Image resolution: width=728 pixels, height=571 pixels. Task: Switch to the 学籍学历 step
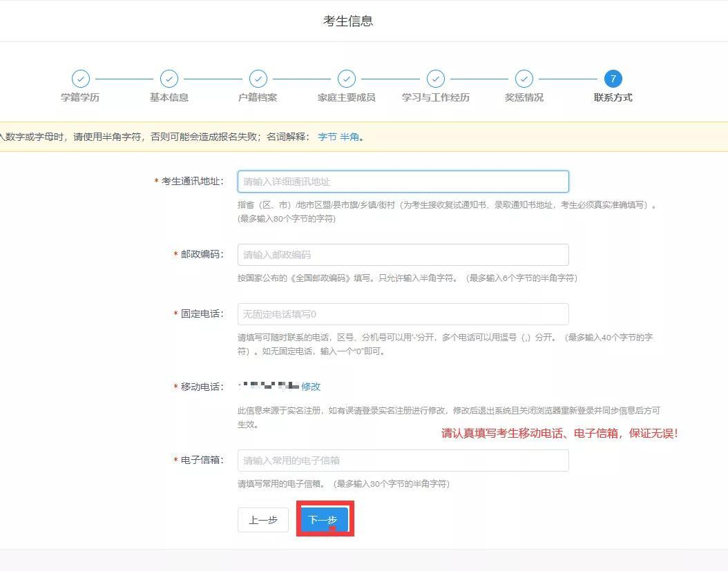(x=81, y=97)
